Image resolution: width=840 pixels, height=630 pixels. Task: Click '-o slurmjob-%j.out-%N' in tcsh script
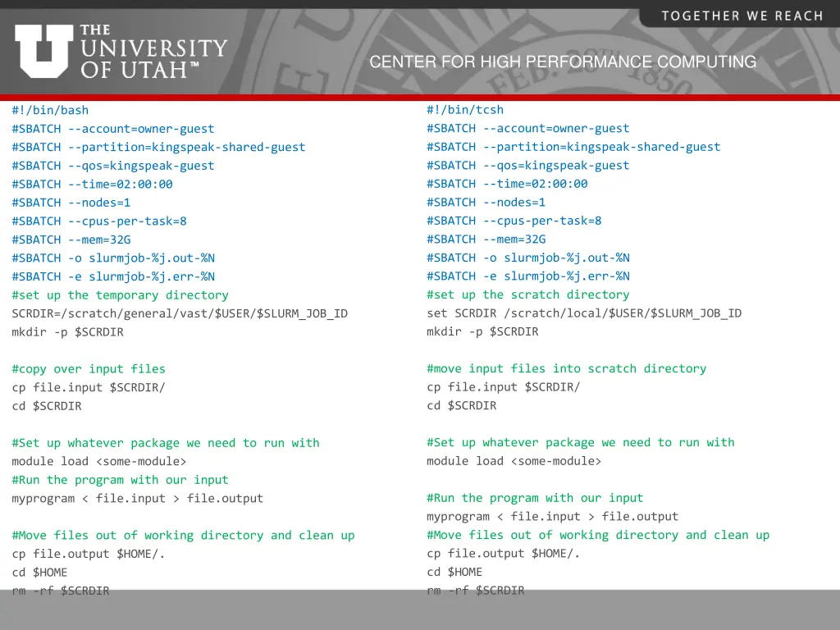click(527, 258)
